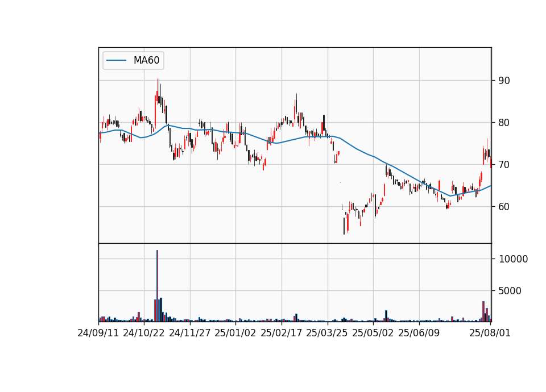Click the date label 24/09/11

click(98, 333)
